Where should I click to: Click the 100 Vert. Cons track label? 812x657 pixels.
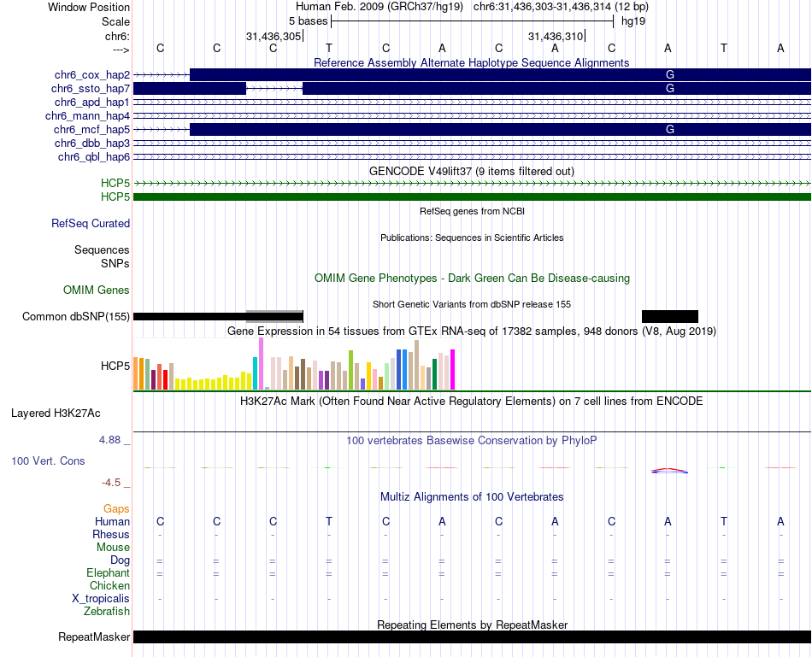click(x=48, y=460)
